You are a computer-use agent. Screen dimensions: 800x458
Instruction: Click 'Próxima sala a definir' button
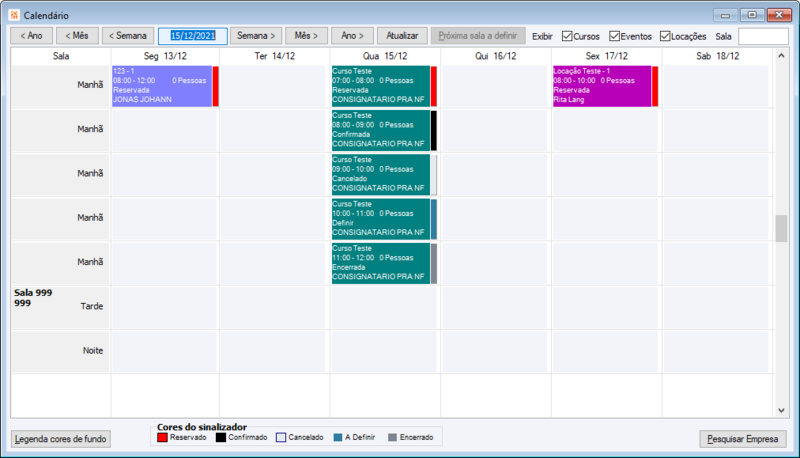(x=478, y=36)
